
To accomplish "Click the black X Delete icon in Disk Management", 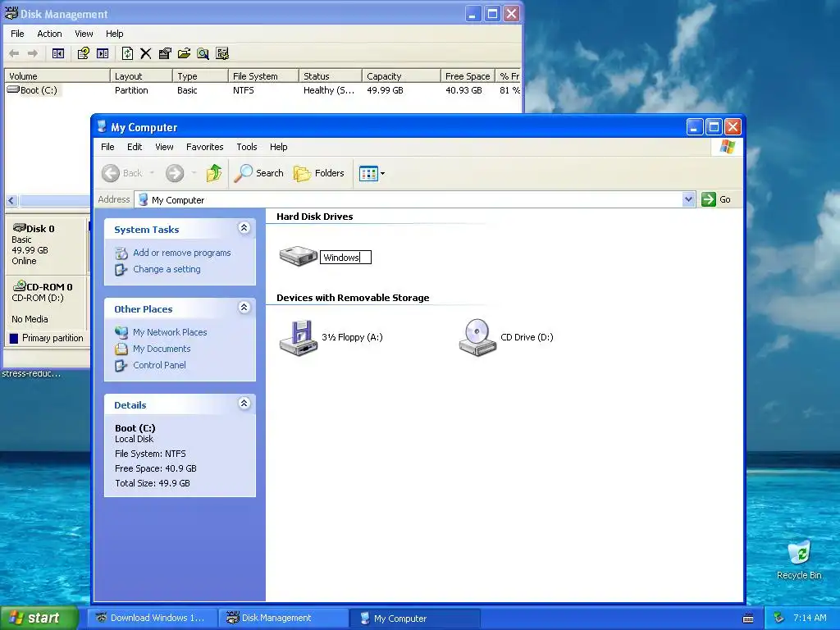I will point(146,53).
